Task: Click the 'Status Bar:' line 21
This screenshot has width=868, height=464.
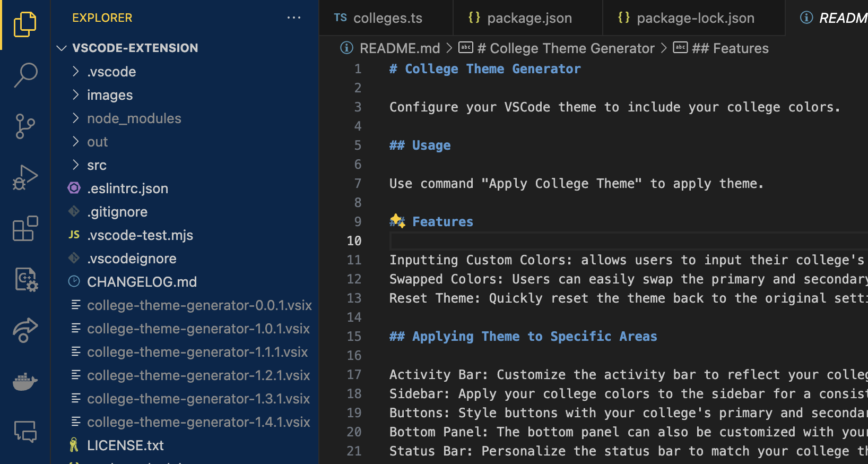Action: pos(628,451)
